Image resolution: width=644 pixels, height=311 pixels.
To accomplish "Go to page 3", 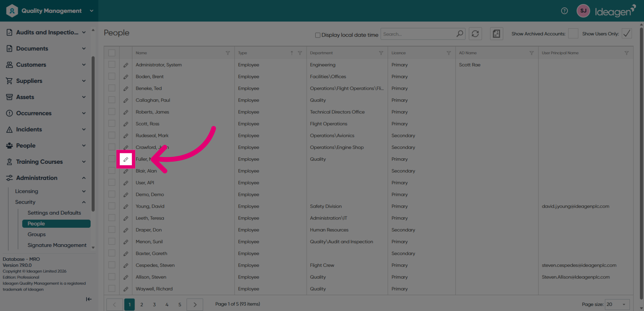I will [154, 305].
